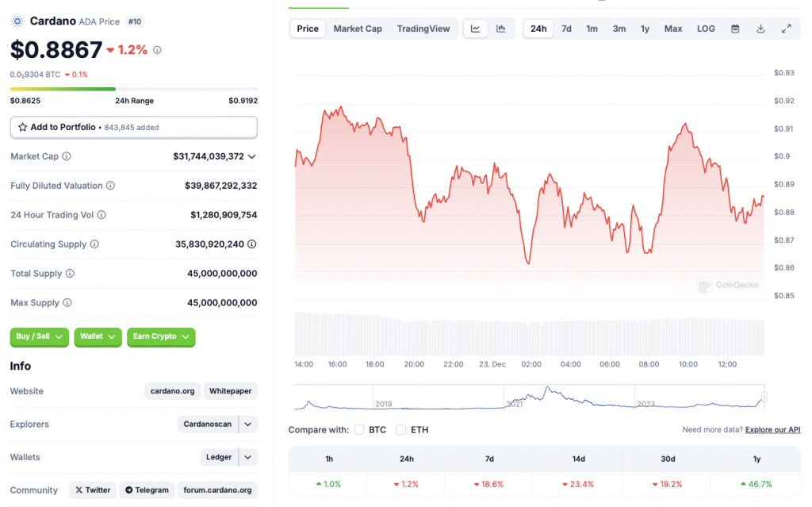812x507 pixels.
Task: Open price change info icon beside 1.2%
Action: click(x=157, y=50)
